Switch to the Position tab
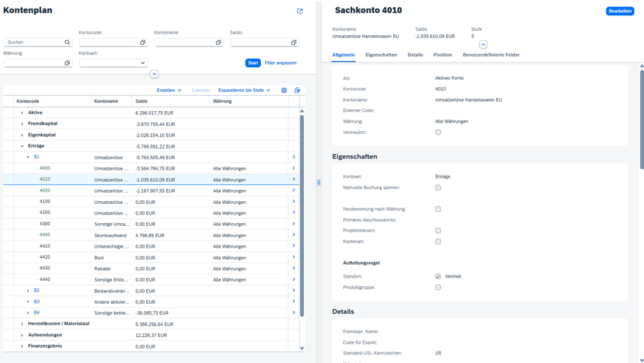 pyautogui.click(x=443, y=55)
